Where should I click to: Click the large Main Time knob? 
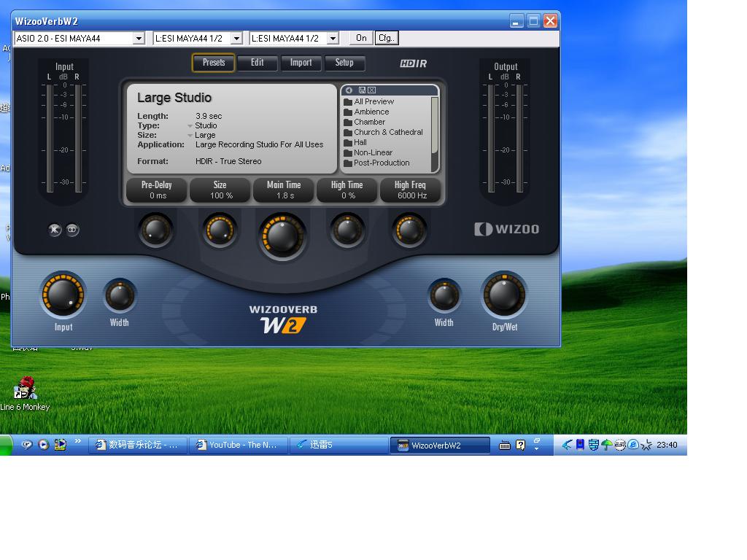[x=283, y=236]
